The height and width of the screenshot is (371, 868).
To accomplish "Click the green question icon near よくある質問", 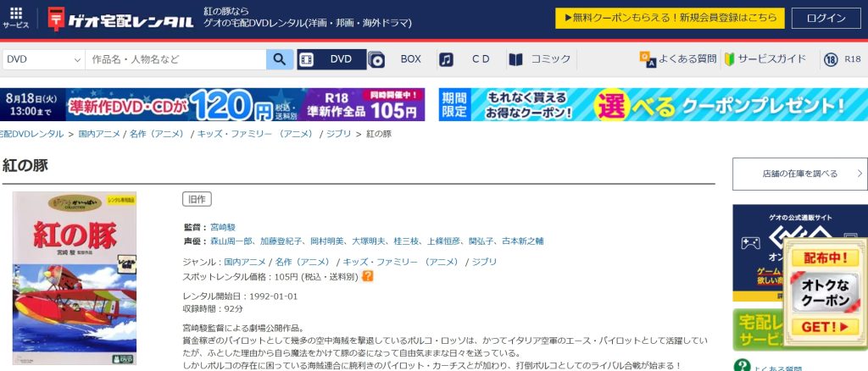I will (741, 365).
